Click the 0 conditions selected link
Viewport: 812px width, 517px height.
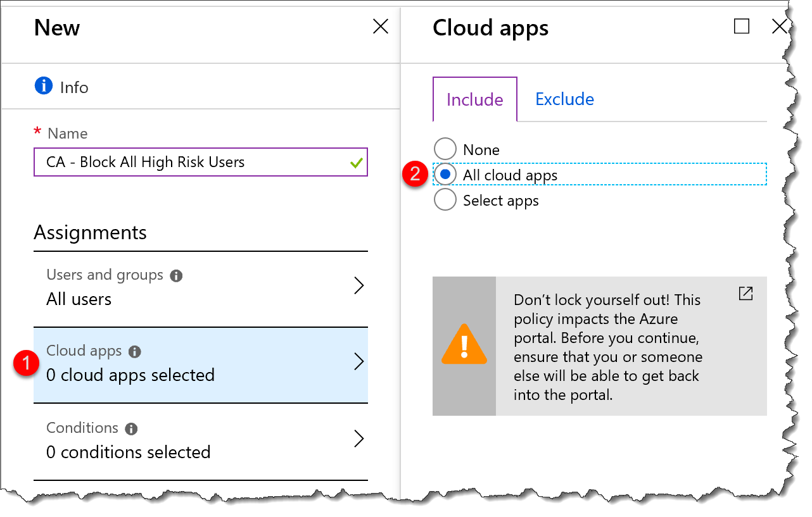[x=129, y=452]
